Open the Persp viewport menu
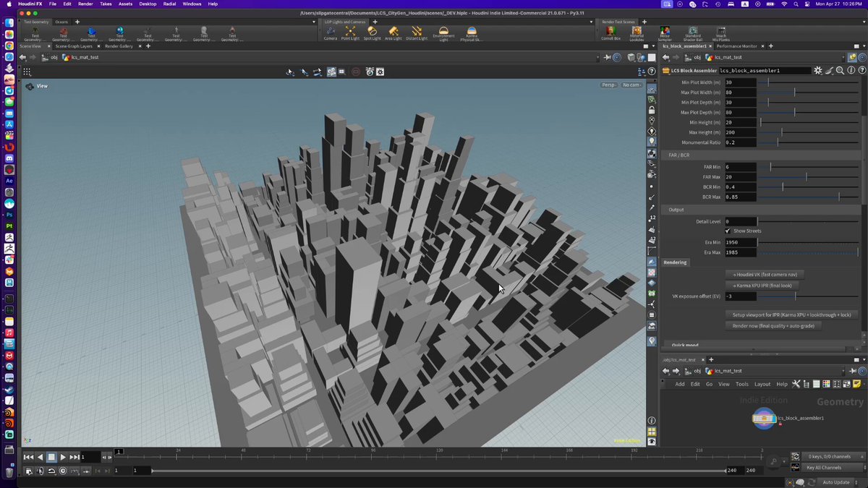The width and height of the screenshot is (868, 488). pos(609,85)
